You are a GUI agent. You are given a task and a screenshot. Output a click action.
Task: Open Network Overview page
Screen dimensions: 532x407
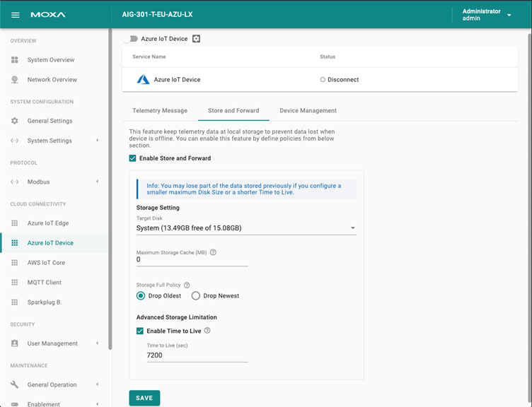52,80
